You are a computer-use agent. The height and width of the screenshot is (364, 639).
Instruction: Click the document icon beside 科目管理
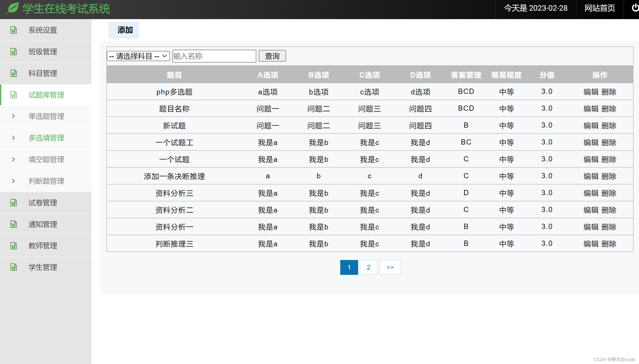pos(14,73)
